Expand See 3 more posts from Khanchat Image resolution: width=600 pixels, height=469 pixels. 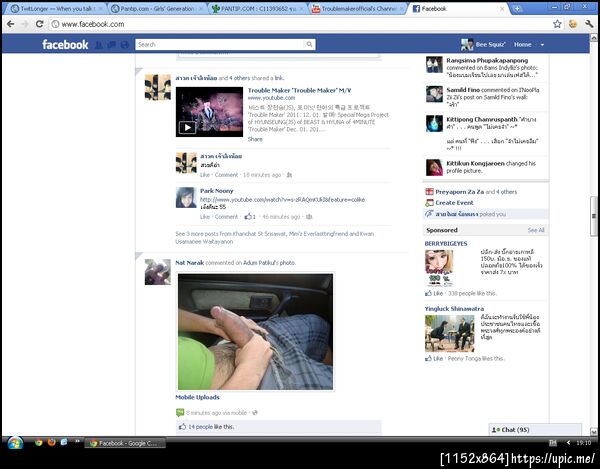tap(275, 238)
